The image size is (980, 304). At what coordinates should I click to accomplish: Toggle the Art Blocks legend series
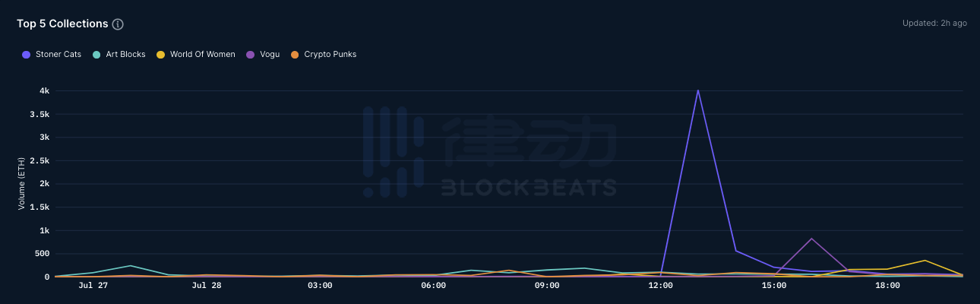point(125,55)
